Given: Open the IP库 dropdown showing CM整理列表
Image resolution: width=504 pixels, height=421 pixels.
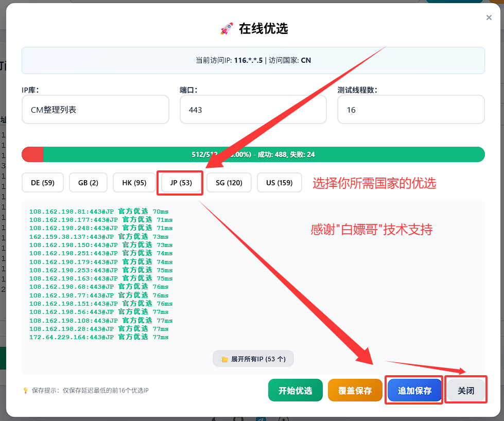Looking at the screenshot, I should 95,110.
